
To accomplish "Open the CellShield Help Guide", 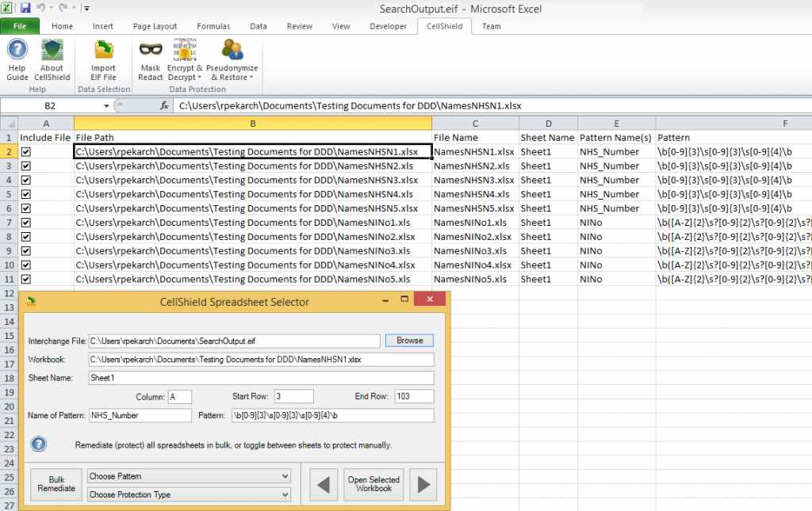I will pos(17,60).
